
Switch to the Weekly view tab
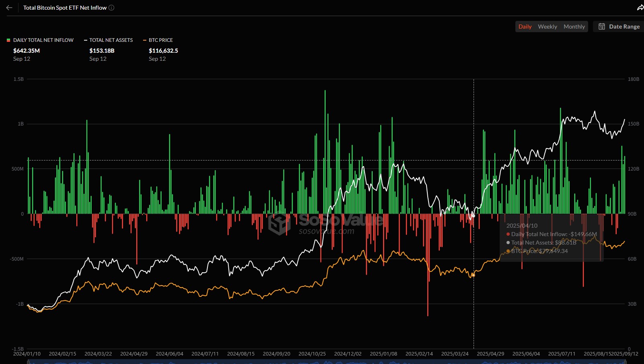point(548,27)
